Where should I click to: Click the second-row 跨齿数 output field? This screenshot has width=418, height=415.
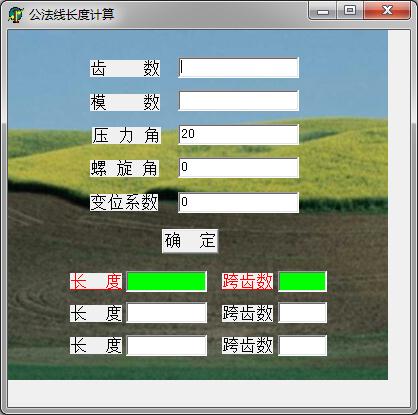coord(302,313)
